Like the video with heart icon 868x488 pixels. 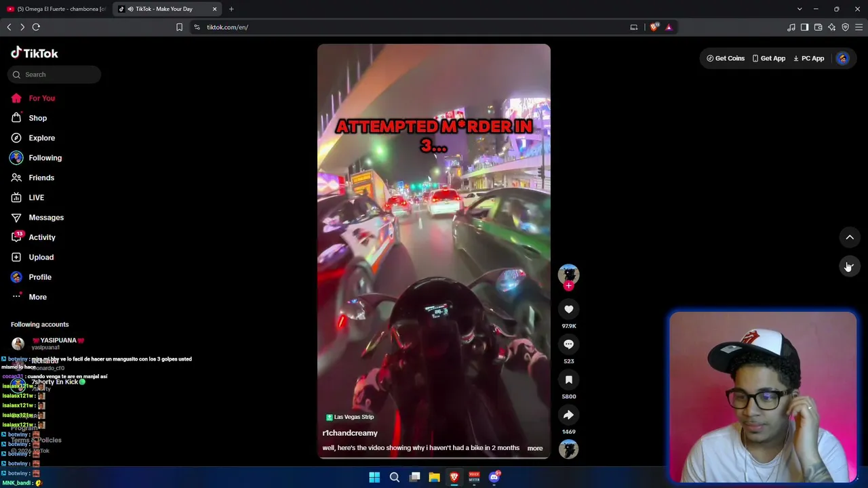(568, 310)
